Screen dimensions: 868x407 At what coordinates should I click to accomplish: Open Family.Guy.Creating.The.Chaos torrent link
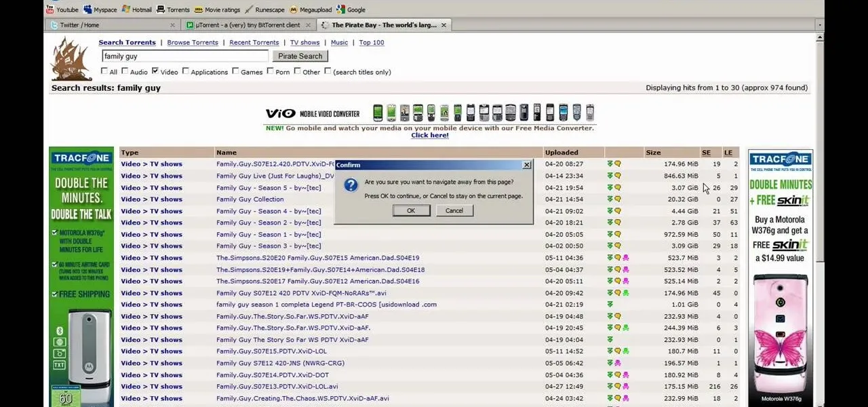click(302, 398)
